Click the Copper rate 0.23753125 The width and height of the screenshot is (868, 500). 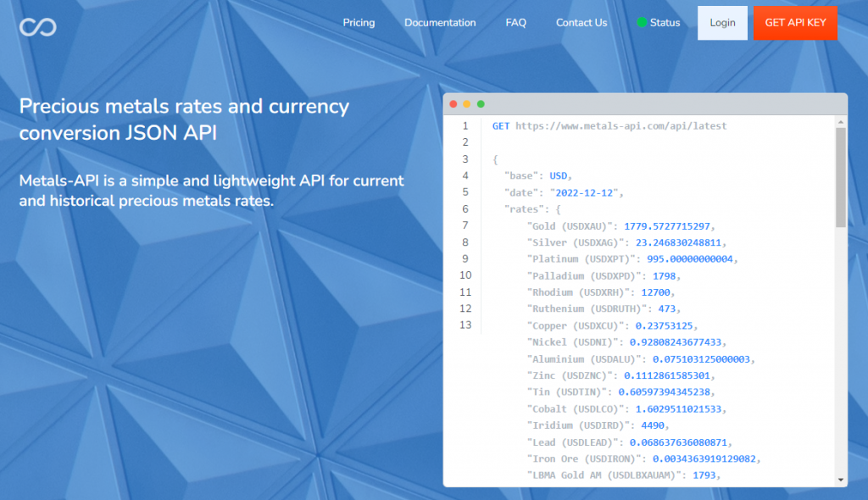click(x=664, y=325)
